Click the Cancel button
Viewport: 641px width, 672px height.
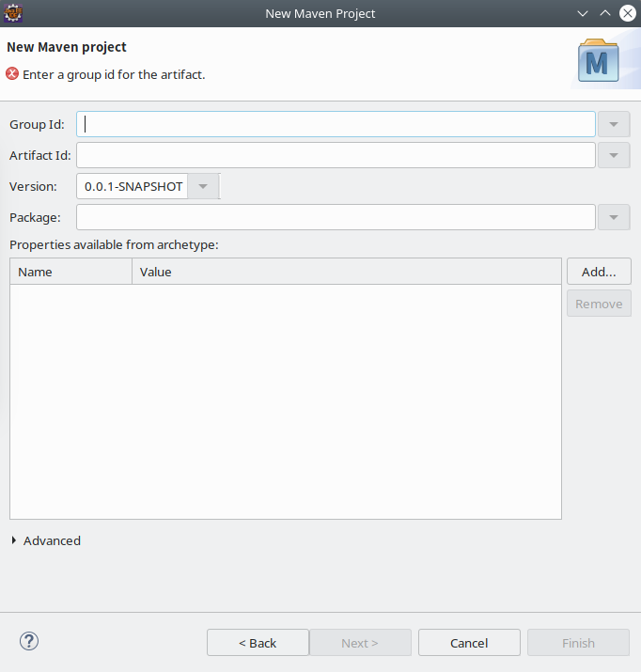469,643
